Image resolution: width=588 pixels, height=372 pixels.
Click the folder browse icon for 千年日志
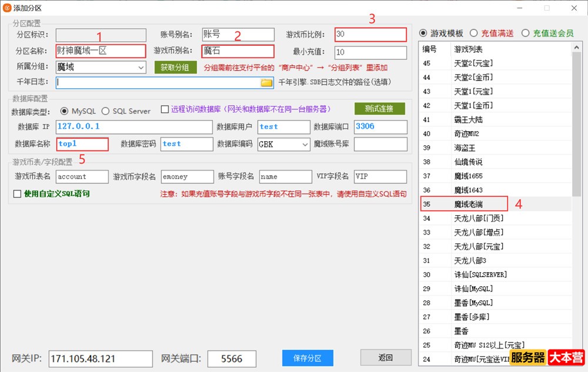pyautogui.click(x=266, y=83)
